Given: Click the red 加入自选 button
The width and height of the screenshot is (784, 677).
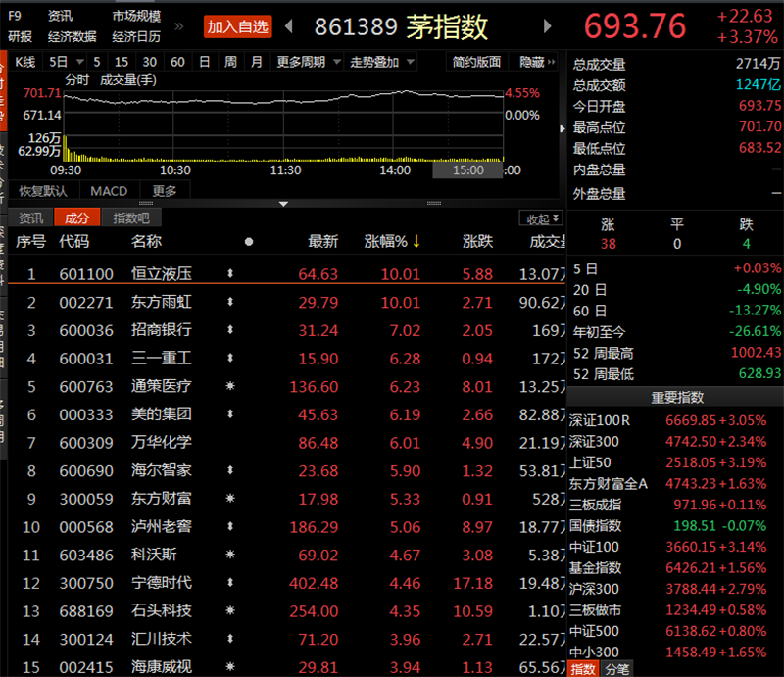Looking at the screenshot, I should pyautogui.click(x=237, y=26).
